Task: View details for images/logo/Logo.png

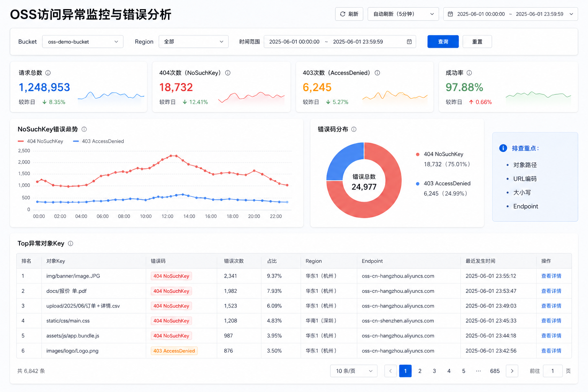Action: (x=551, y=351)
